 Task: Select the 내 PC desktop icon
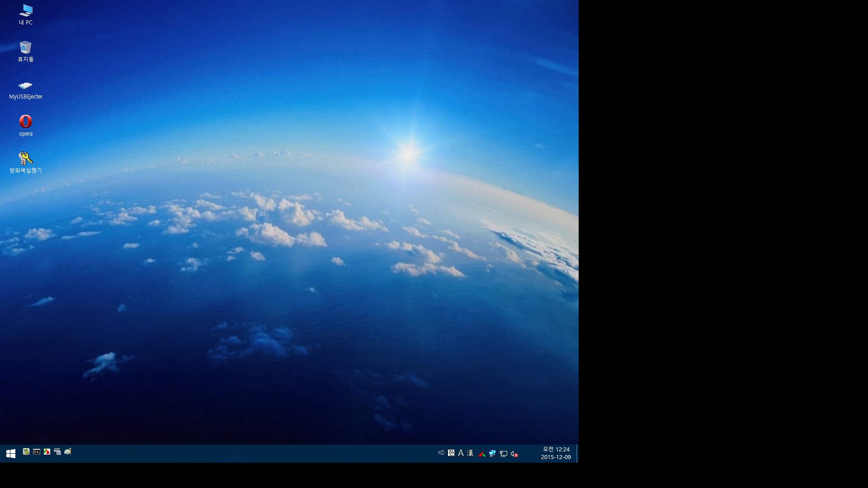click(x=26, y=14)
